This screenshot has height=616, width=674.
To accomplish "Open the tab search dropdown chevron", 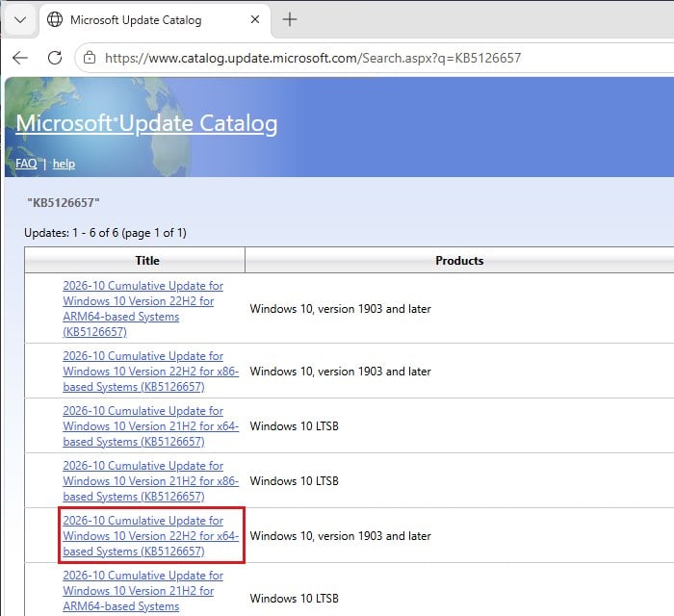I will click(20, 20).
